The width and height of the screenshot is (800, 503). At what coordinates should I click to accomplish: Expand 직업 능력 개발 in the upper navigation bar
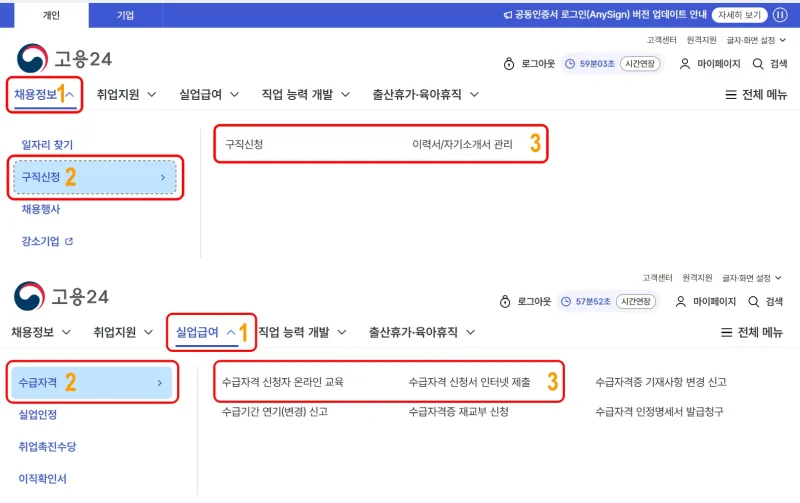coord(306,94)
